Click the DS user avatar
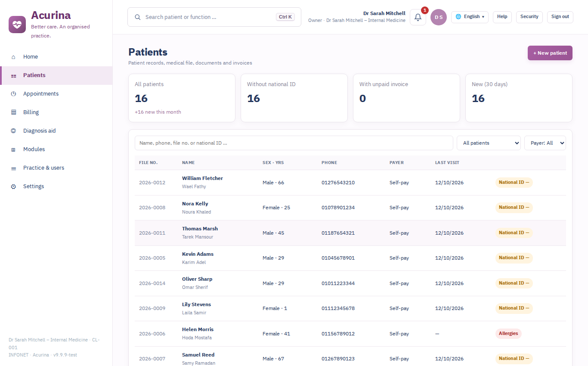Viewport: 588px width, 366px height. (x=439, y=17)
